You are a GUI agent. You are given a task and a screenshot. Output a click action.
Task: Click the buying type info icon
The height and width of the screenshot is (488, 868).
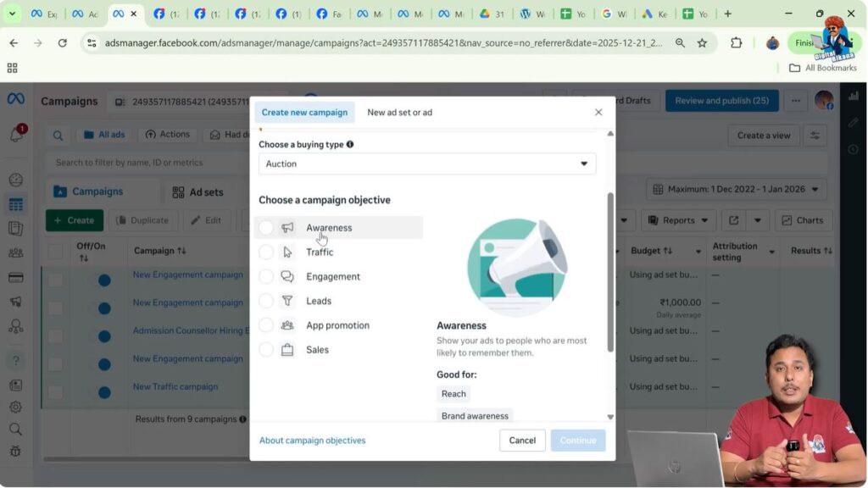point(350,144)
